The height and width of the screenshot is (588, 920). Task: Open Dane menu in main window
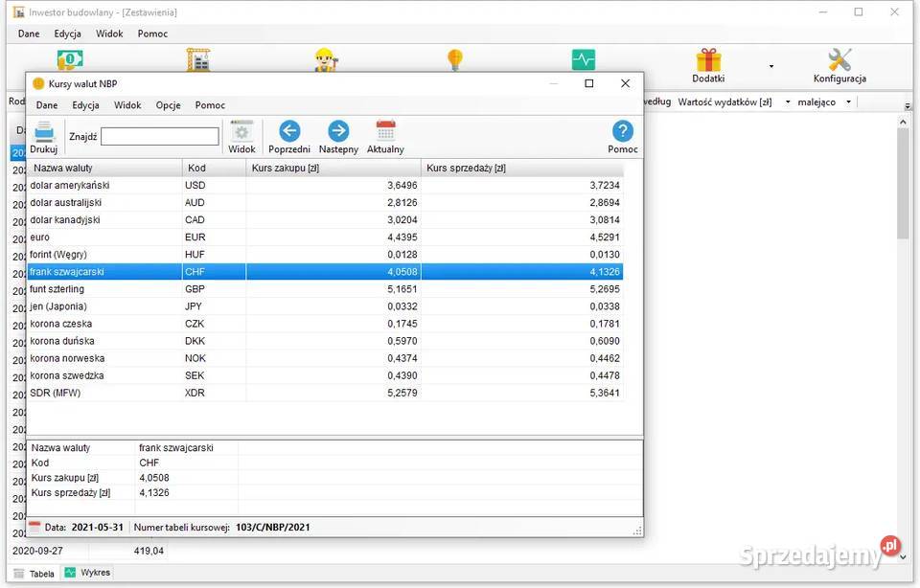[x=29, y=34]
